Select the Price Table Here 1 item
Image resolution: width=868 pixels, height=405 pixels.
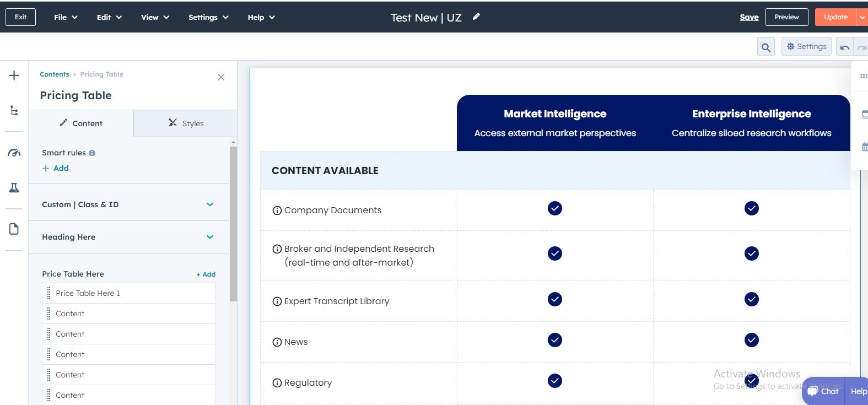click(x=88, y=293)
